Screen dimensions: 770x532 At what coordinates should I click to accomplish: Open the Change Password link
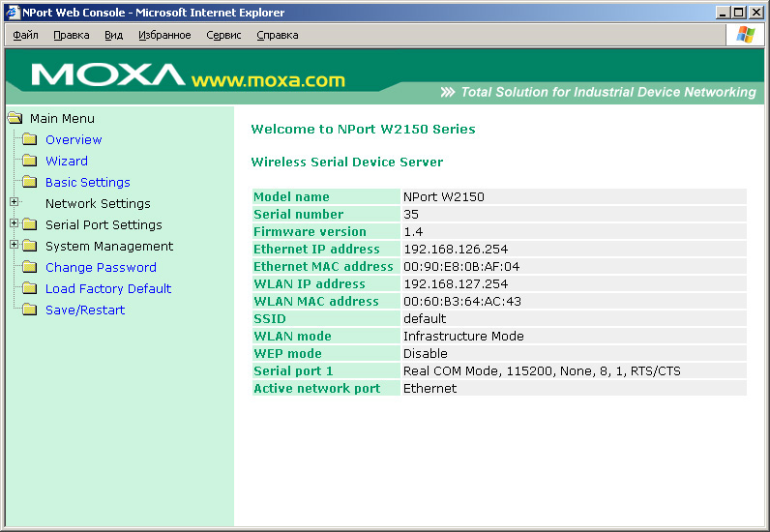point(101,268)
